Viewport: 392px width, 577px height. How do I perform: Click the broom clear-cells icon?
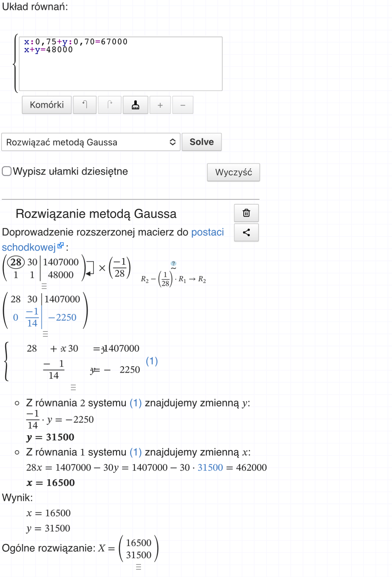136,105
